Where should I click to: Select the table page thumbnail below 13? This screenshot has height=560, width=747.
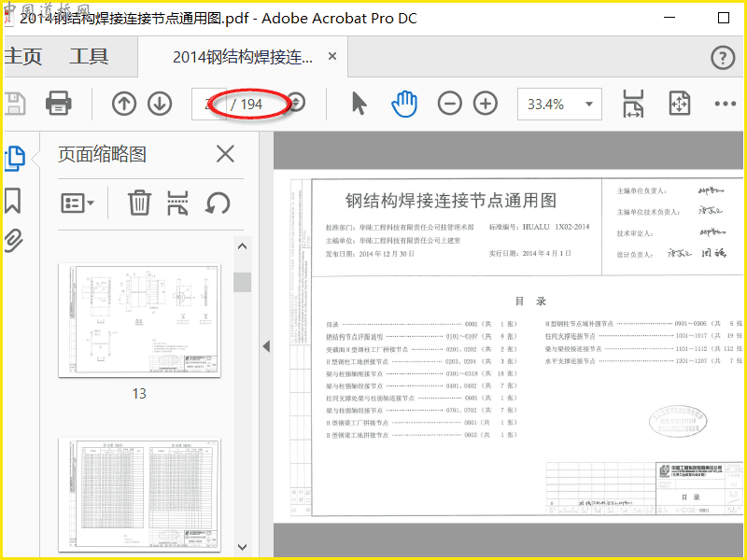[139, 496]
